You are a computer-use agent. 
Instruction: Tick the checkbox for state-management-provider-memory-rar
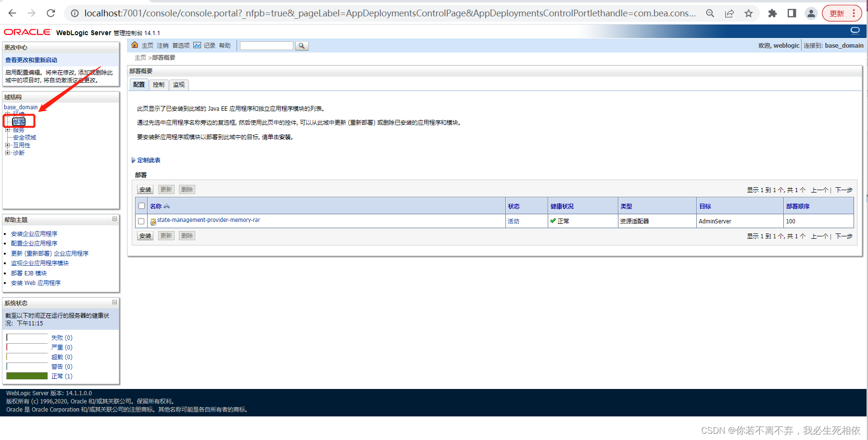pos(141,221)
